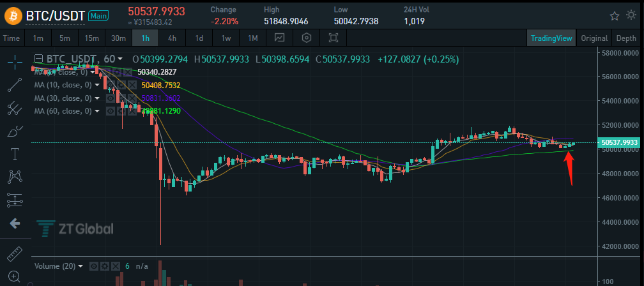Select the Time interval option
Viewport: 644px width, 286px height.
[x=11, y=38]
